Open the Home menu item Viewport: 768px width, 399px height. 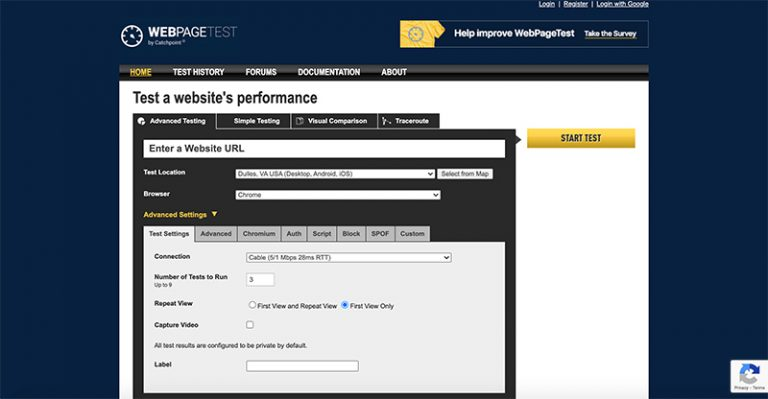coord(141,72)
